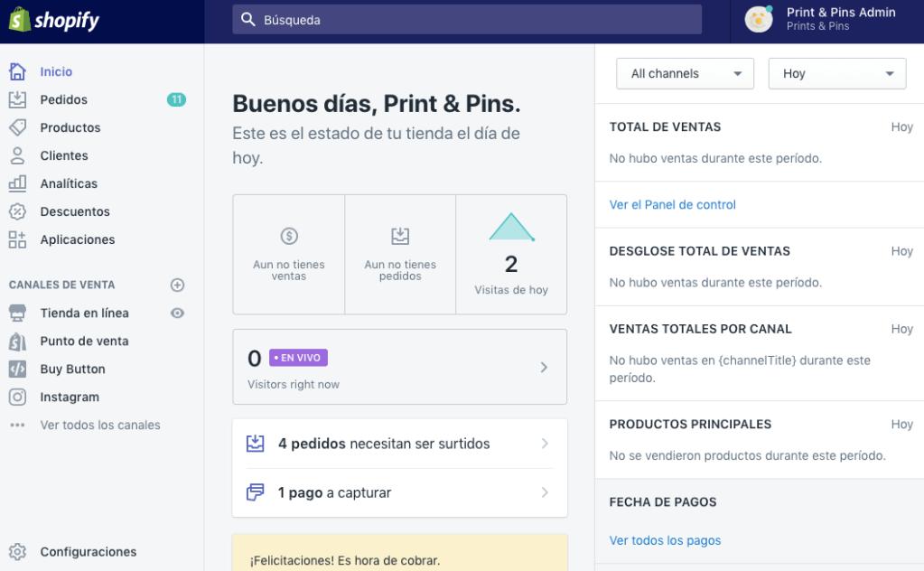Open Pedidos from the sidebar
The image size is (924, 571).
coord(63,99)
